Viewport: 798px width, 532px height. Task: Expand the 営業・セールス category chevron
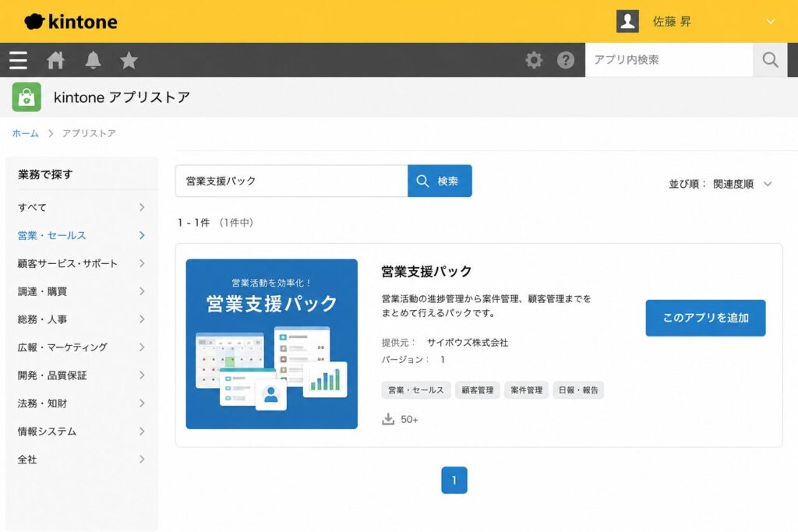tap(142, 235)
